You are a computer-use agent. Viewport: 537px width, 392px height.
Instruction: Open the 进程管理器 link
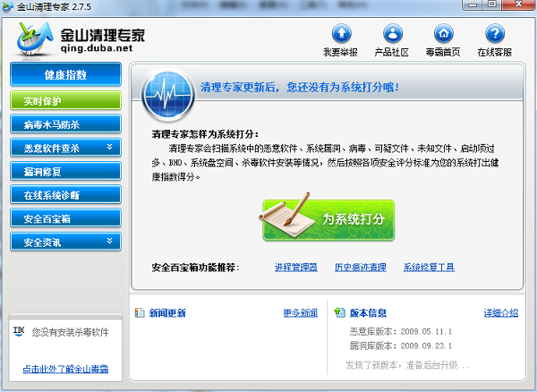(296, 267)
